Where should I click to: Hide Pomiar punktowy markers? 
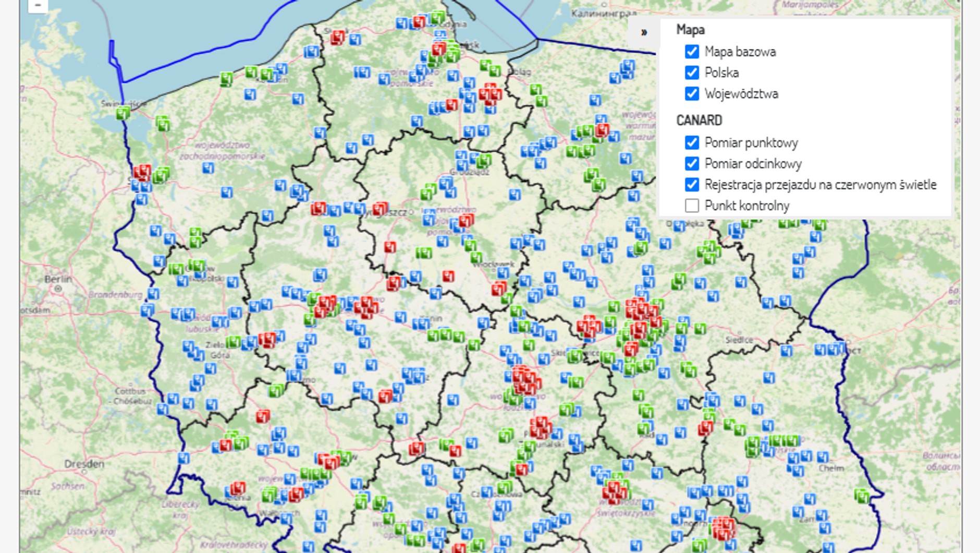(692, 142)
